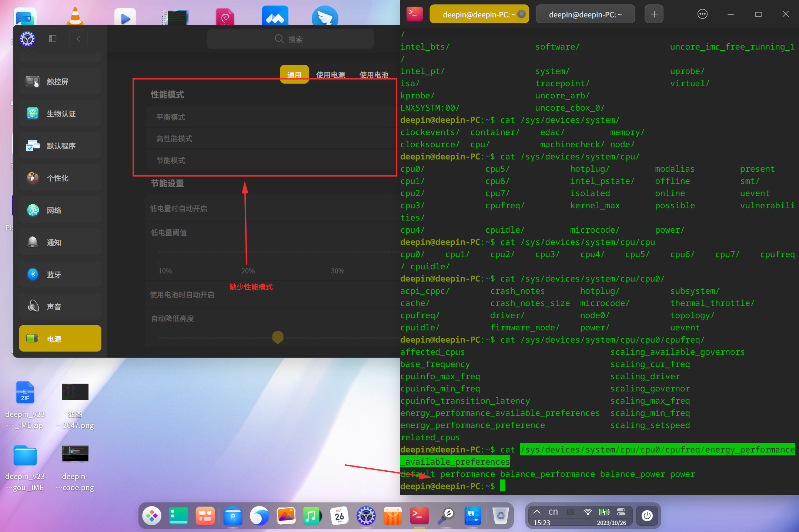Switch to the 使用电池 tab
This screenshot has height=532, width=799.
(374, 74)
